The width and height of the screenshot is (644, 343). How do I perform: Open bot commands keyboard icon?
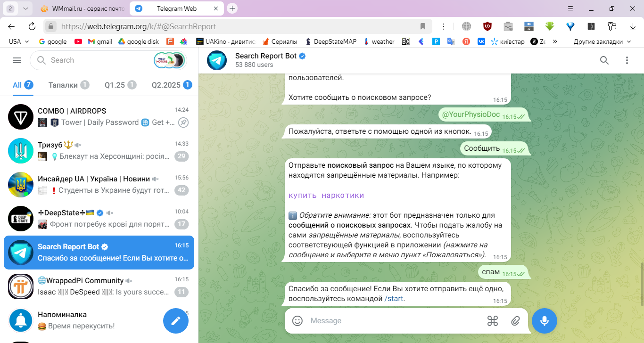point(493,321)
